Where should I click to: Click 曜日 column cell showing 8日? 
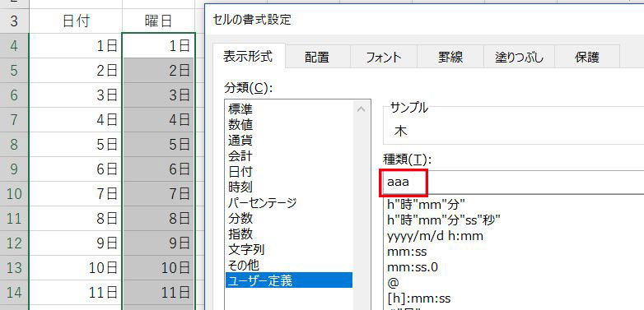159,218
